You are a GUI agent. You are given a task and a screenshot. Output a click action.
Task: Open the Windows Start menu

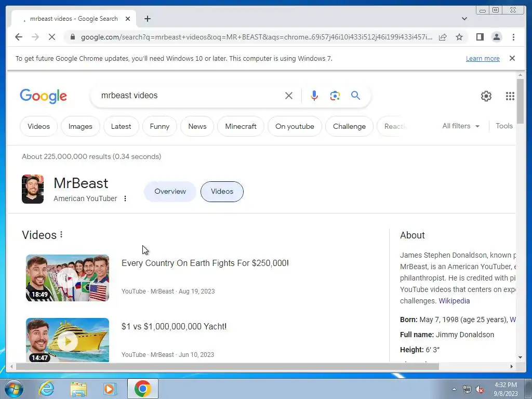tap(14, 389)
